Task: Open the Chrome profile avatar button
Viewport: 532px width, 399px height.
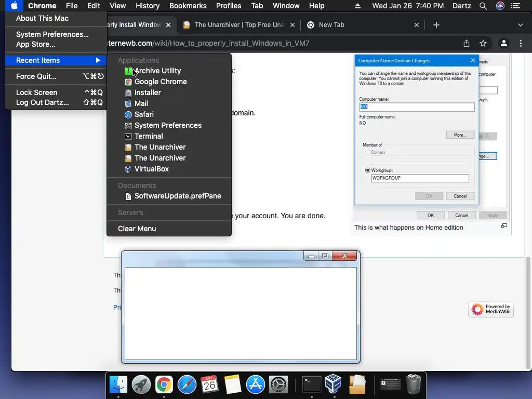Action: (x=504, y=43)
